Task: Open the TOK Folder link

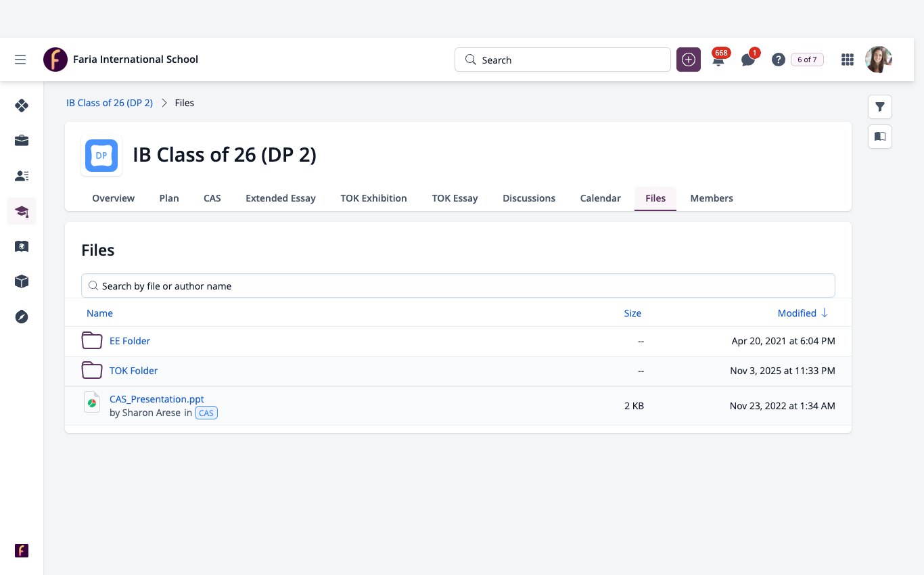Action: [x=134, y=370]
